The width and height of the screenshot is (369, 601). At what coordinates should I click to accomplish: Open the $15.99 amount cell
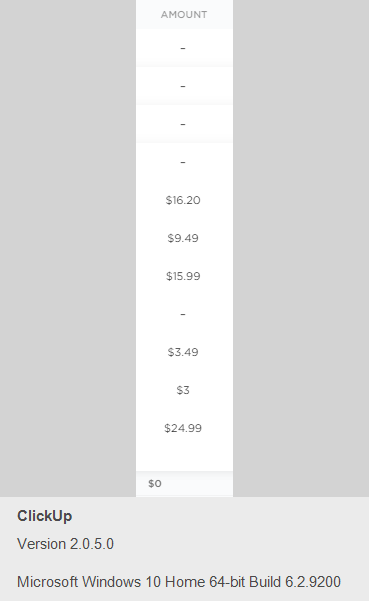pos(183,276)
